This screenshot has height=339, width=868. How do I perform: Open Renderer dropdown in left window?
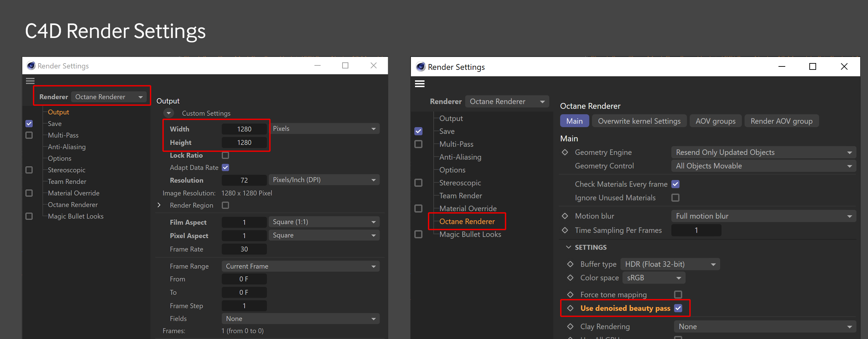coord(109,97)
